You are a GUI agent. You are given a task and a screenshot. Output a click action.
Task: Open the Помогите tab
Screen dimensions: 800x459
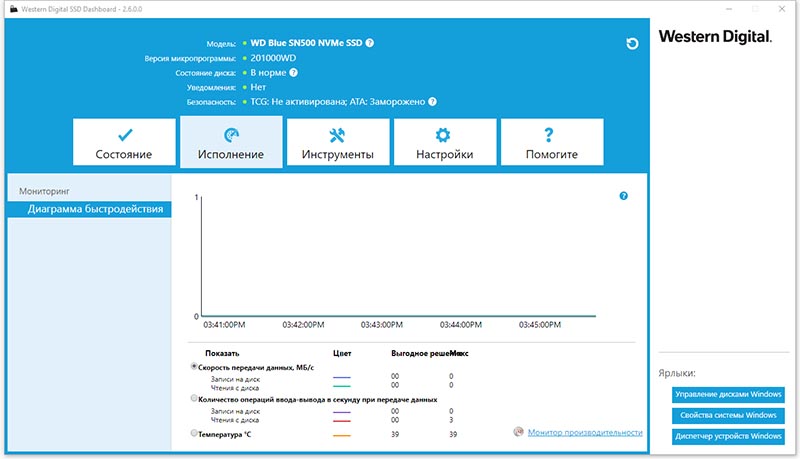click(x=552, y=142)
